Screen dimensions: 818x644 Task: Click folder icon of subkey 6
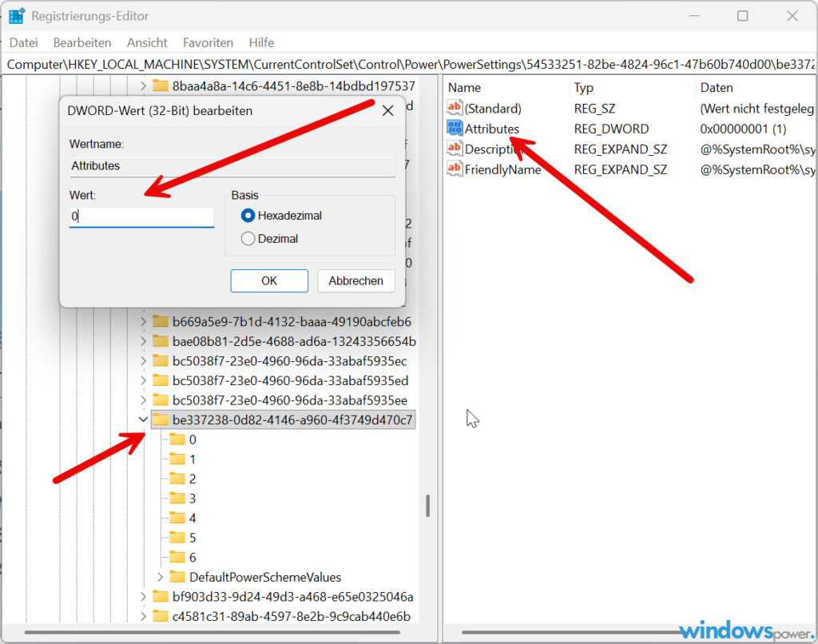tap(177, 558)
